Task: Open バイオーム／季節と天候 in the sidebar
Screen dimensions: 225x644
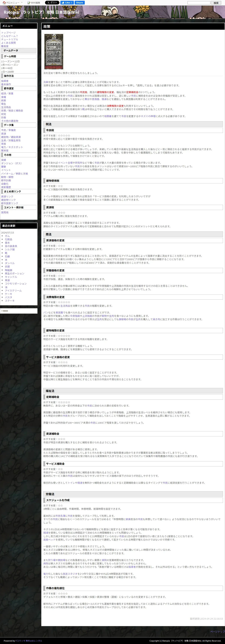Action: pyautogui.click(x=14, y=173)
